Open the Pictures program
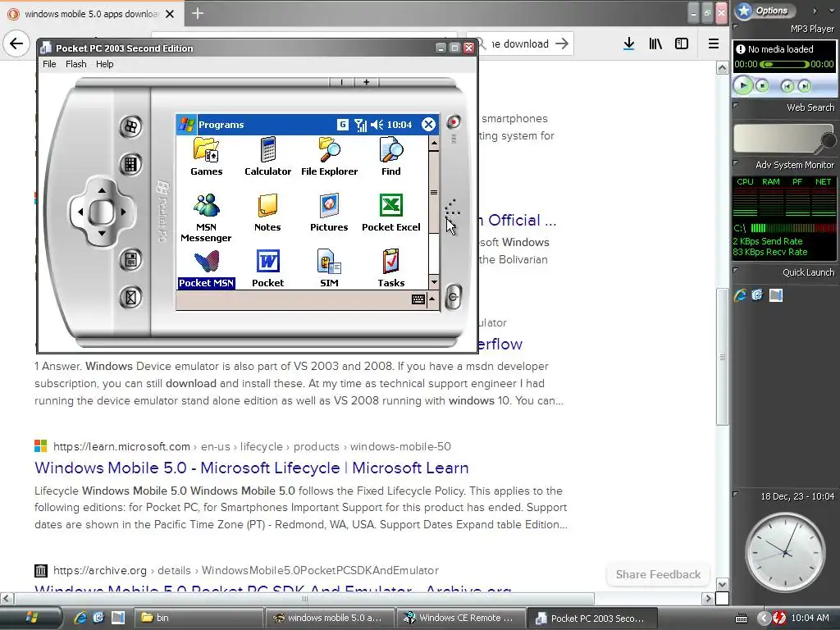 coord(329,212)
